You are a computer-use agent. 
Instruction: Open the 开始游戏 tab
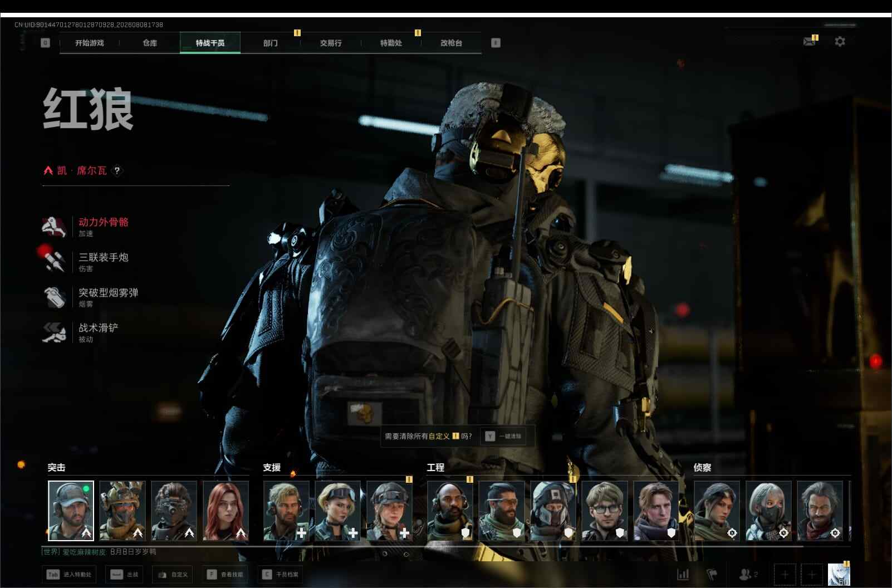point(90,43)
